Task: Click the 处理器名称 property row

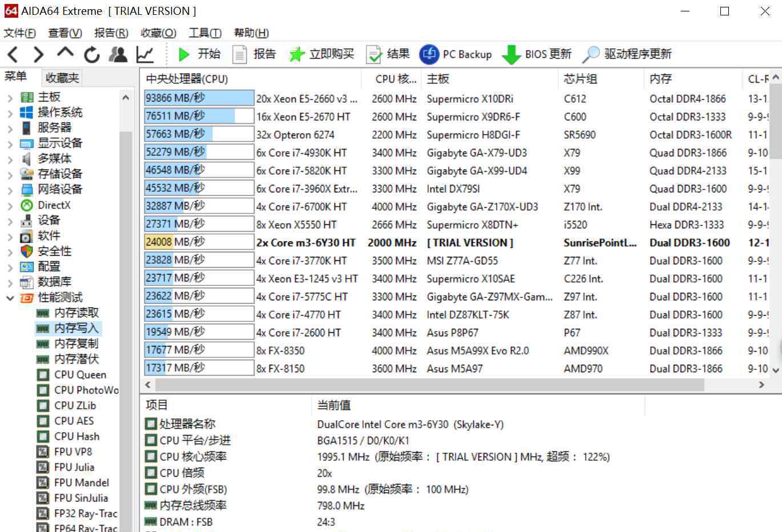Action: point(187,424)
